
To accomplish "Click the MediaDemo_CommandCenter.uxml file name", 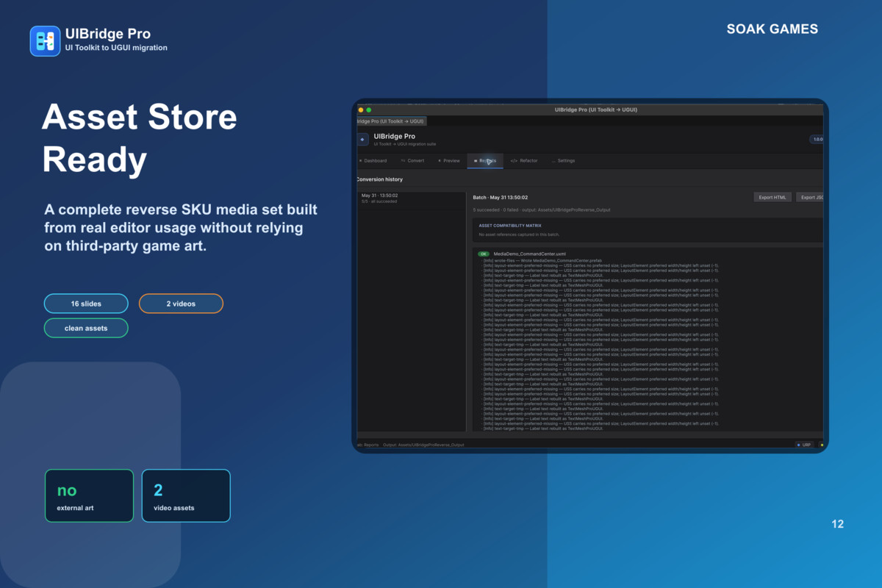I will point(530,254).
